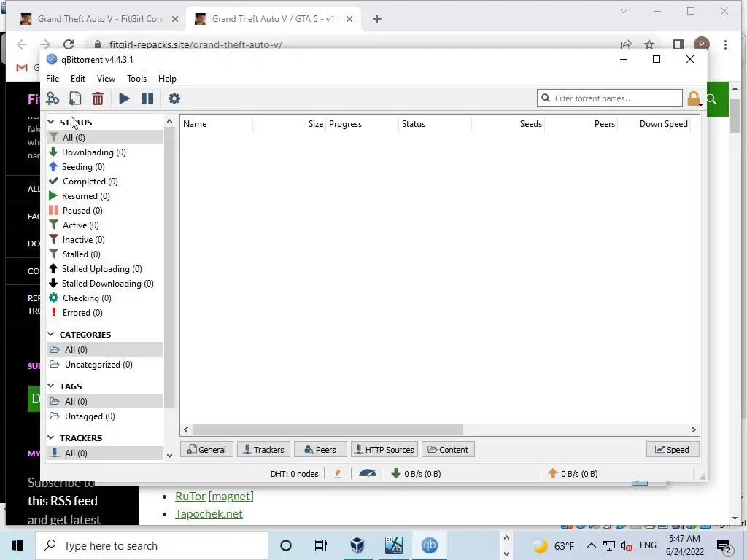Collapse the TRACKERS section

pyautogui.click(x=51, y=437)
